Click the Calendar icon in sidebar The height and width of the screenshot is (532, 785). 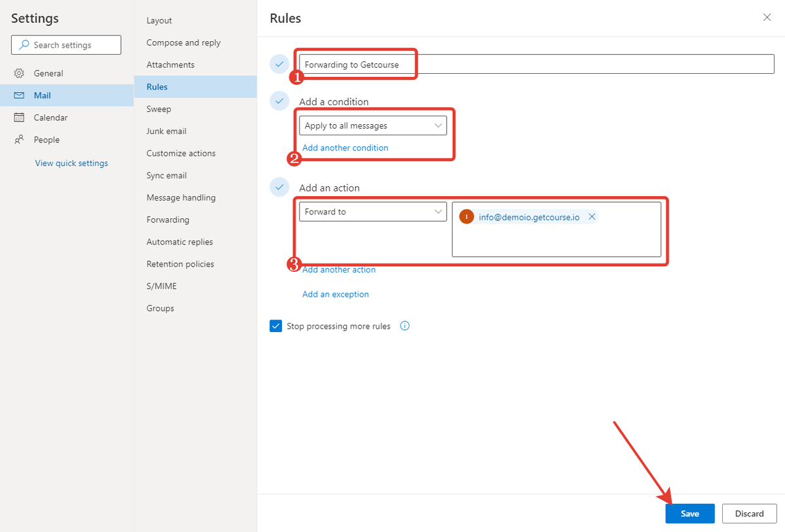point(20,118)
